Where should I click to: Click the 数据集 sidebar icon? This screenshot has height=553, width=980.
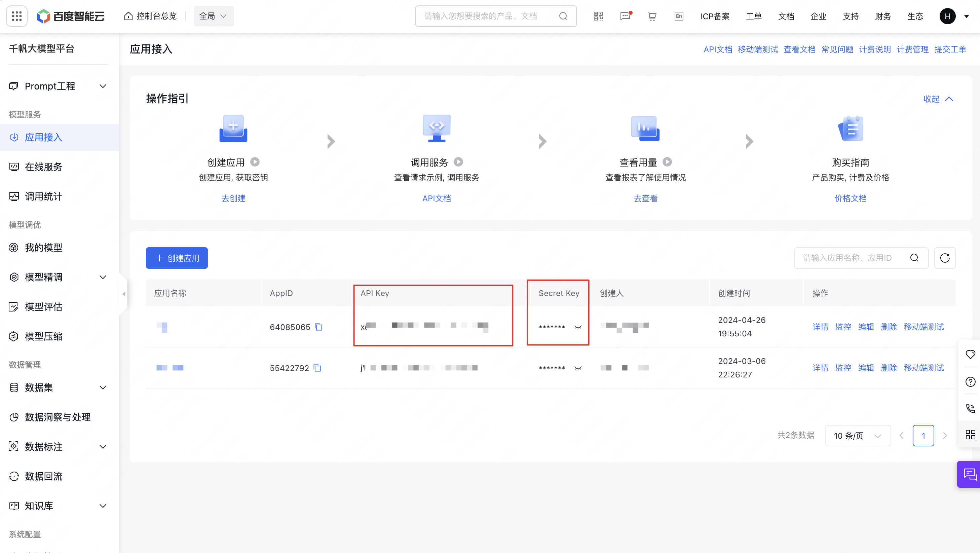click(15, 387)
